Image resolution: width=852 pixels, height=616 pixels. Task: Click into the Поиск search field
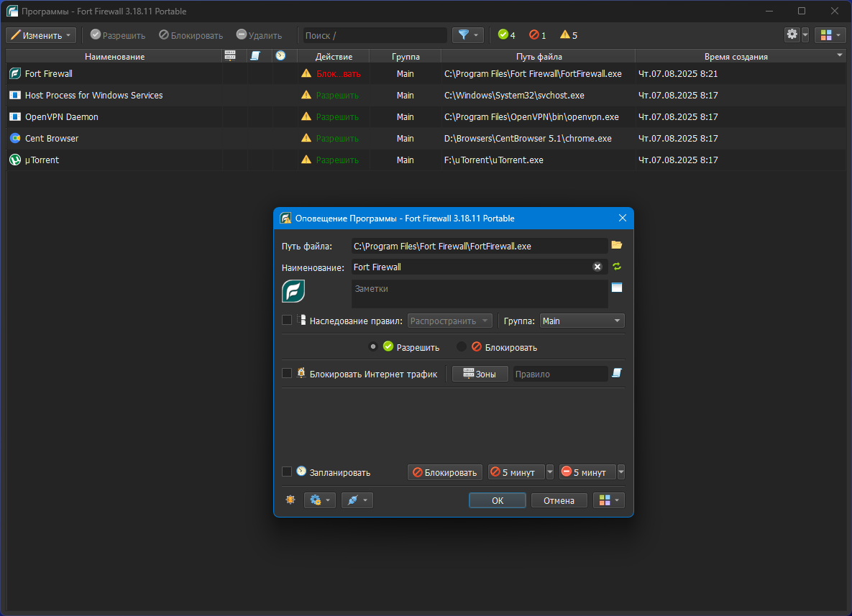[375, 35]
